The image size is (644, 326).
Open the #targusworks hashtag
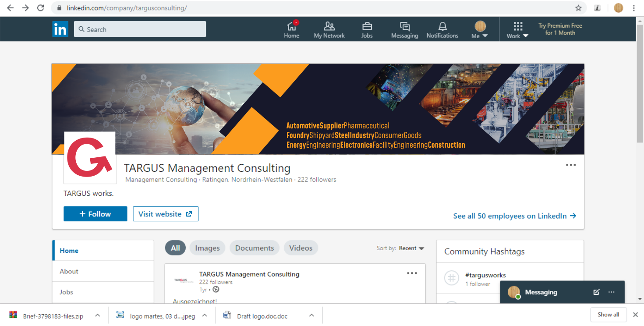[485, 275]
